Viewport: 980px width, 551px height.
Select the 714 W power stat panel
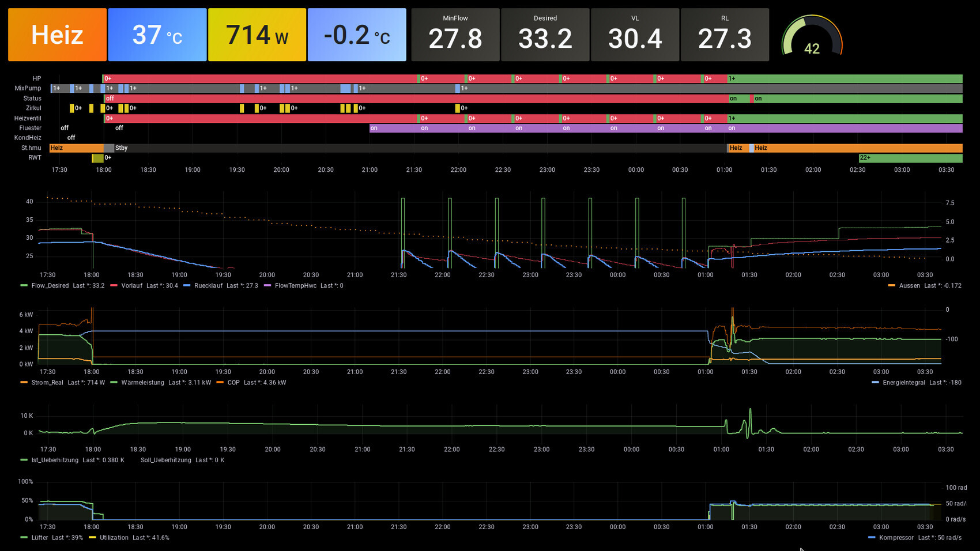pyautogui.click(x=257, y=35)
